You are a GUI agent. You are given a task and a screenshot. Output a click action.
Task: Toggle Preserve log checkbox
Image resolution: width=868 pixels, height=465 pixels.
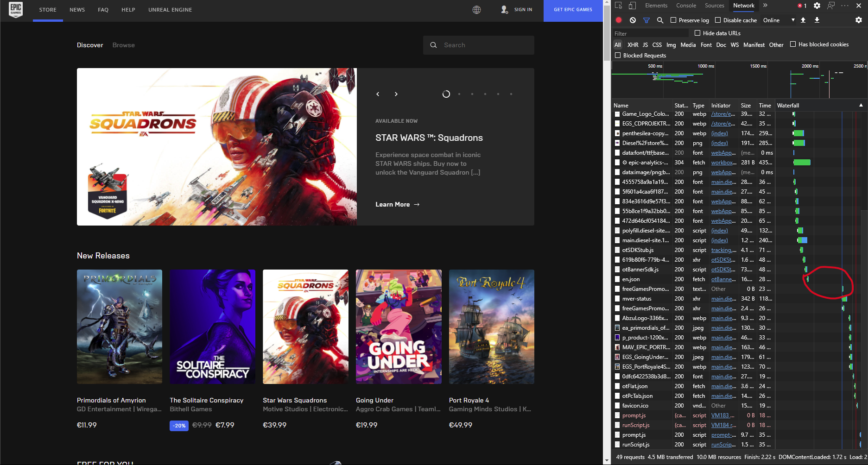673,20
